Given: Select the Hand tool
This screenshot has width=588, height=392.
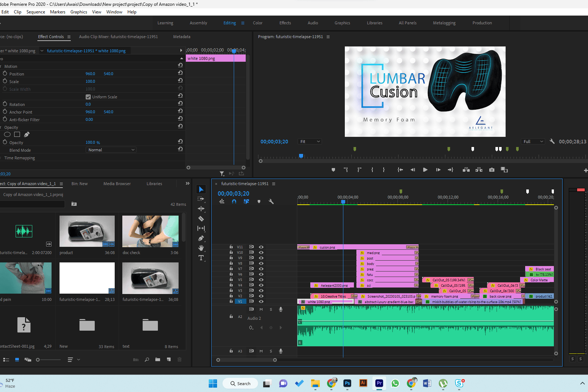Looking at the screenshot, I should 201,248.
